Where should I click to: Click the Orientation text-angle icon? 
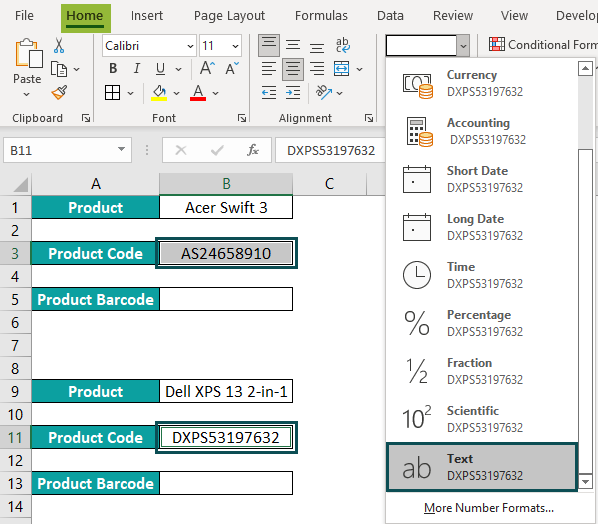(x=324, y=92)
